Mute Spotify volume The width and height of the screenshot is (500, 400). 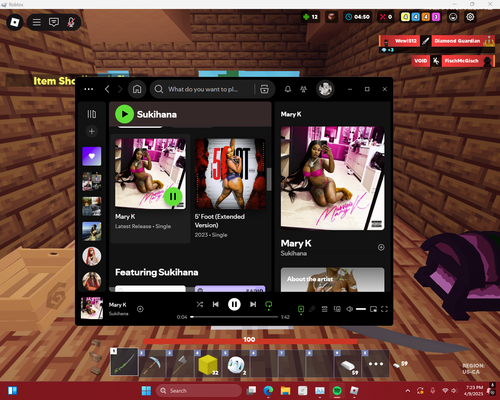[349, 309]
